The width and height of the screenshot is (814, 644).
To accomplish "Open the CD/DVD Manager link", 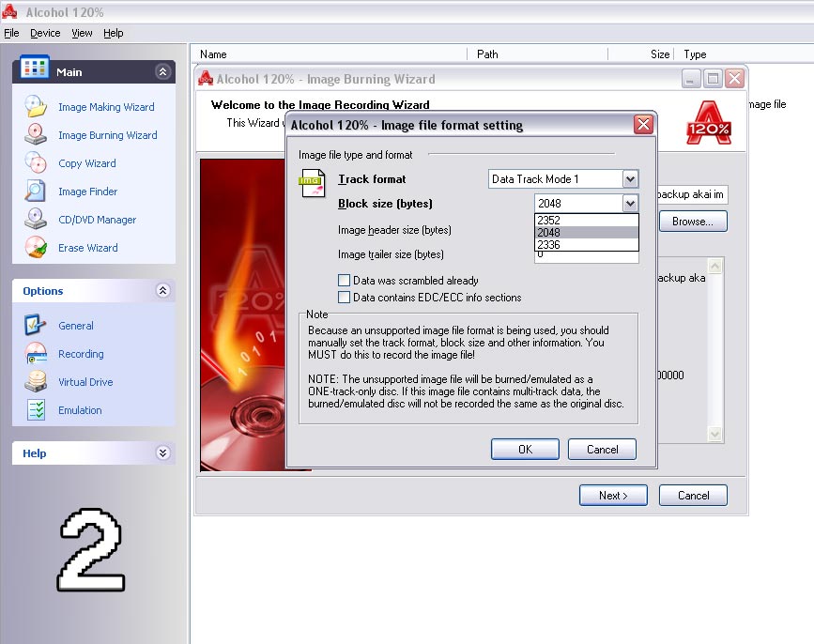I will click(x=97, y=220).
